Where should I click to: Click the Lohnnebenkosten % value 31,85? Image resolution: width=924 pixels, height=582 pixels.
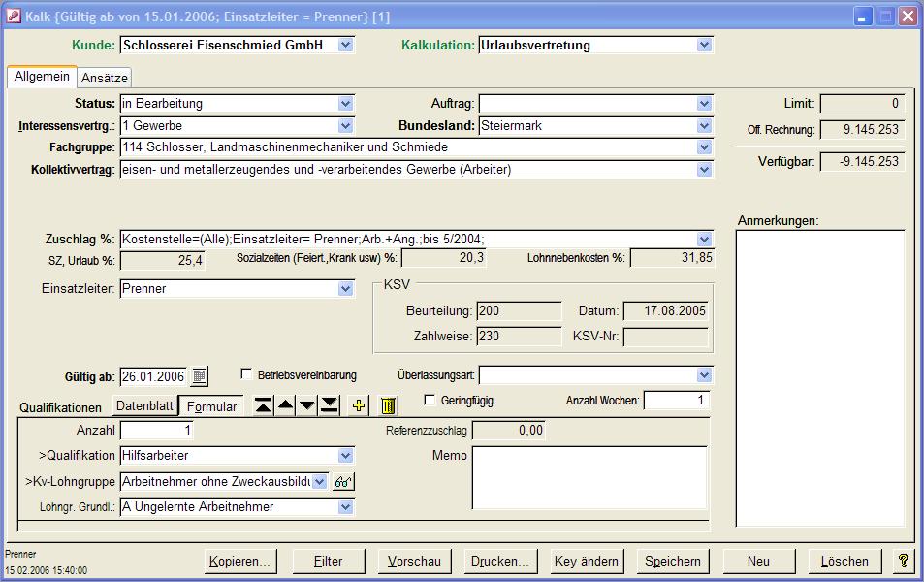point(672,258)
